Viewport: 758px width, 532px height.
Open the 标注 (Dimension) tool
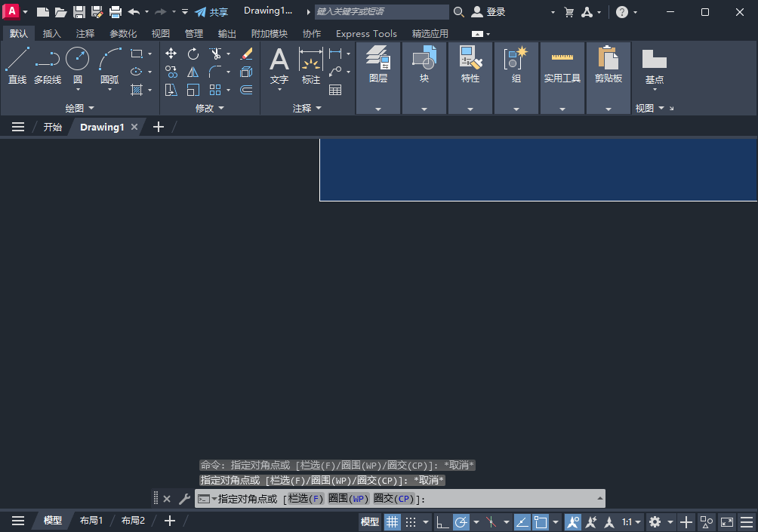(x=310, y=66)
